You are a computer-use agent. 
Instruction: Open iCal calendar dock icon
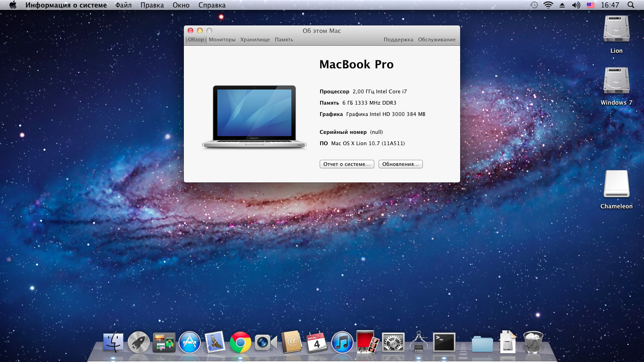[x=317, y=342]
